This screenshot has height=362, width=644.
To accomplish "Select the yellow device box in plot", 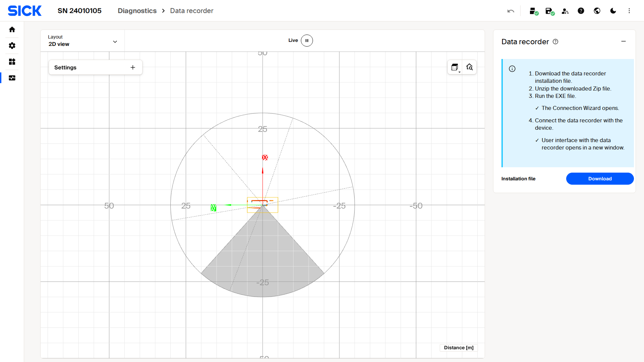I will pos(263,205).
